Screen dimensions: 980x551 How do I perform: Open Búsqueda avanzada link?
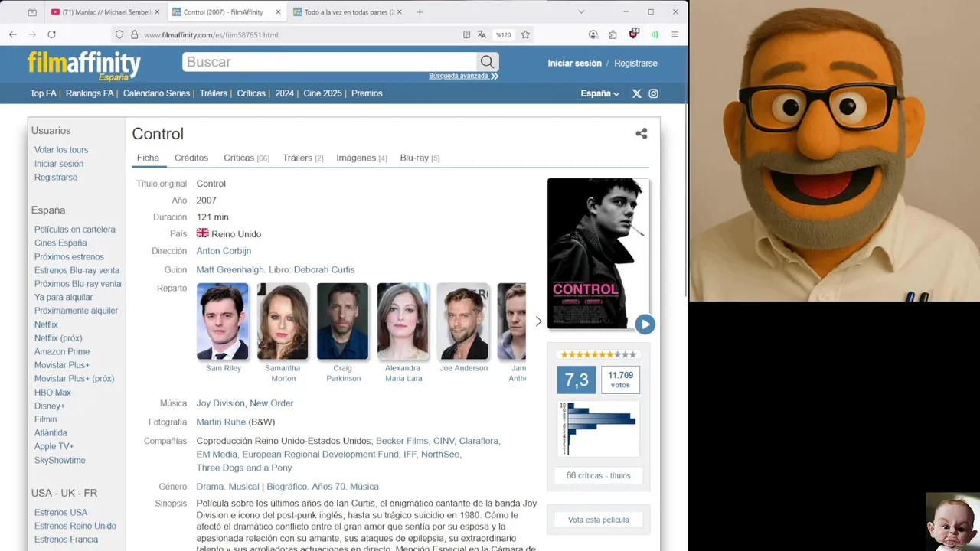463,76
